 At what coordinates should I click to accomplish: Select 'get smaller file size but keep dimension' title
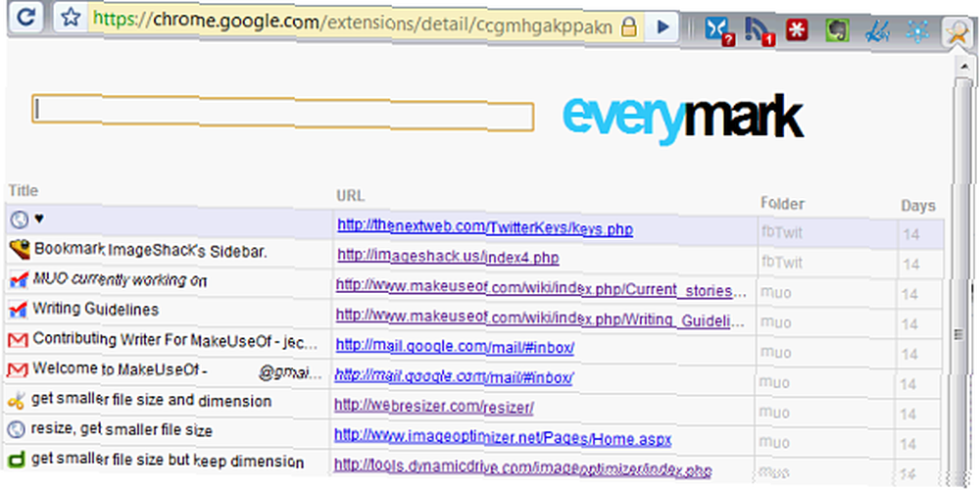168,462
